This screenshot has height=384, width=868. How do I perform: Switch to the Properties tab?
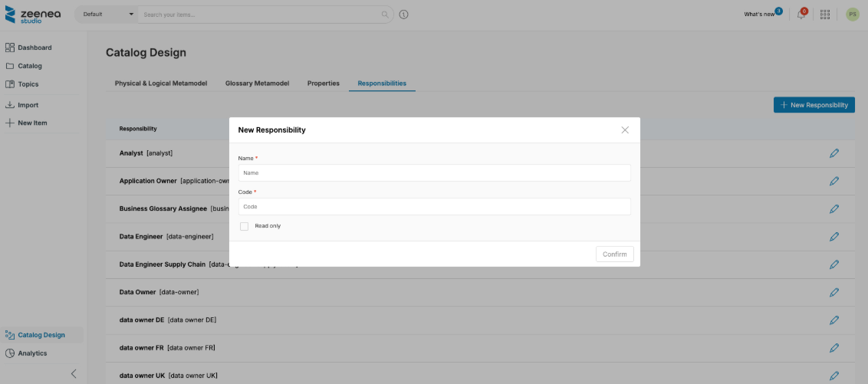pyautogui.click(x=323, y=83)
